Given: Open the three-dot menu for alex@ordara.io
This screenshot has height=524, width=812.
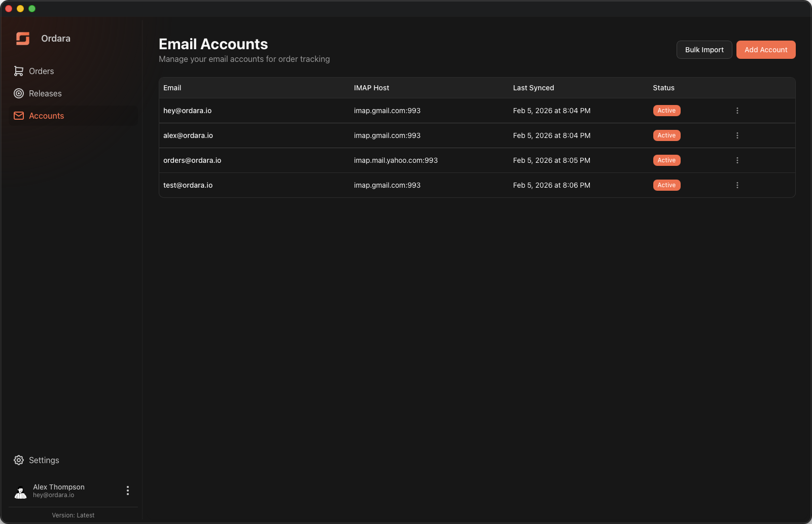Looking at the screenshot, I should click(x=737, y=135).
